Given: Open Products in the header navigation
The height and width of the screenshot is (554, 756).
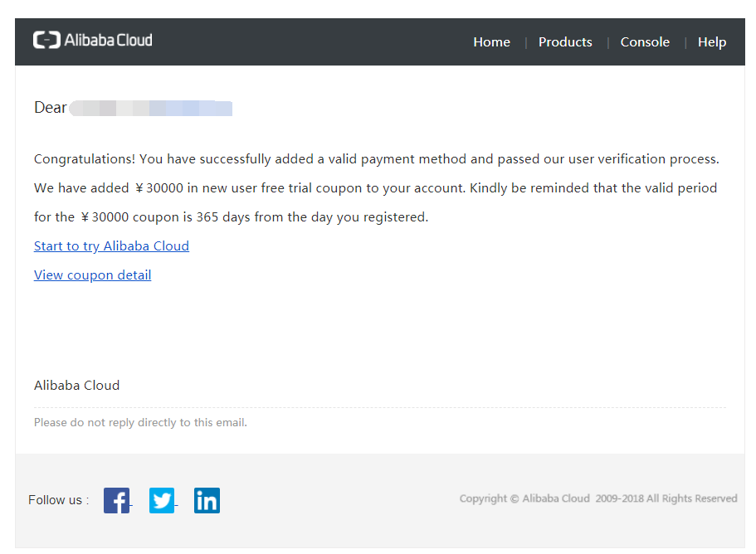Looking at the screenshot, I should (x=565, y=42).
